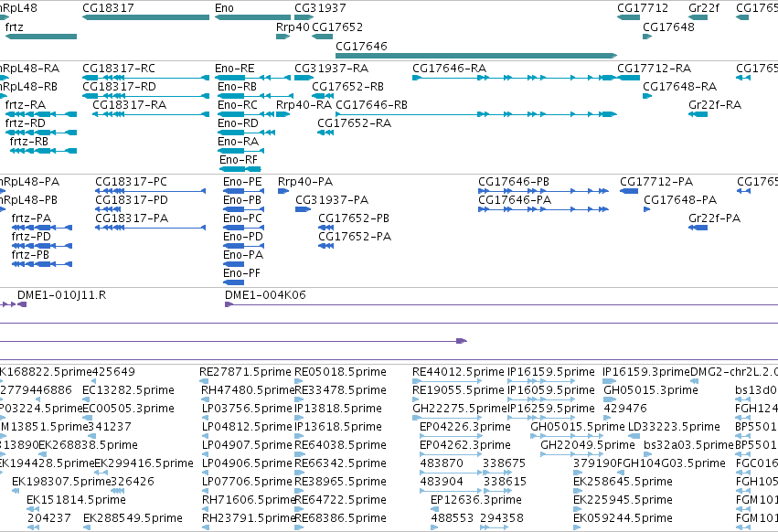
Task: Select transcript frtz-RB
Action: (43, 151)
